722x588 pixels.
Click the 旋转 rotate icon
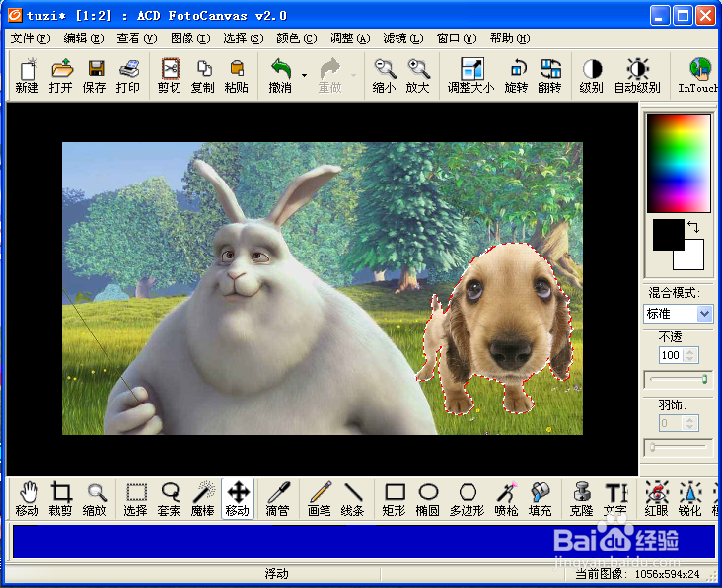516,76
